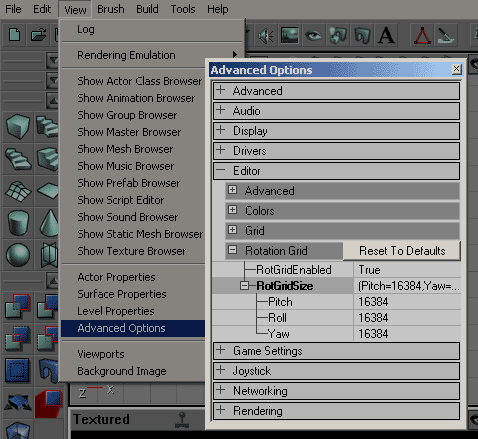Screen dimensions: 478x439
Task: Expand the Colors subcategory
Action: pos(232,210)
